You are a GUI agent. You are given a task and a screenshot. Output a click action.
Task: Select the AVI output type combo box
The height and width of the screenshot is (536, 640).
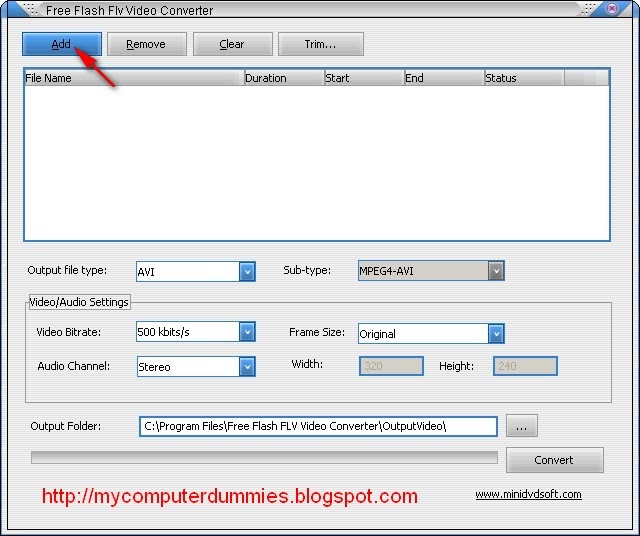(x=196, y=271)
